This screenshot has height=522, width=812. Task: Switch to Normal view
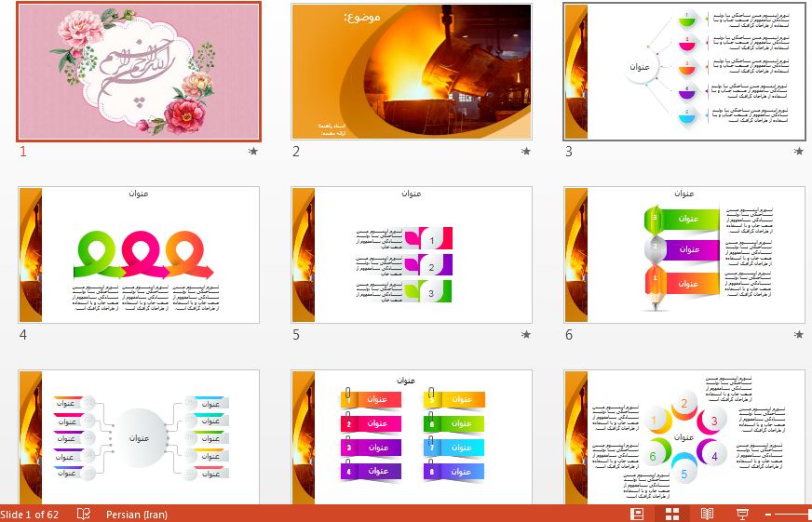tap(637, 514)
